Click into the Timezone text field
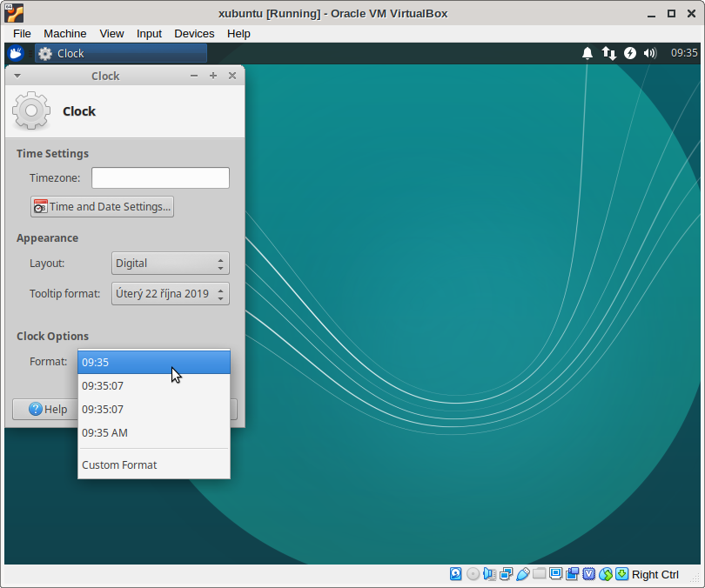 point(160,177)
